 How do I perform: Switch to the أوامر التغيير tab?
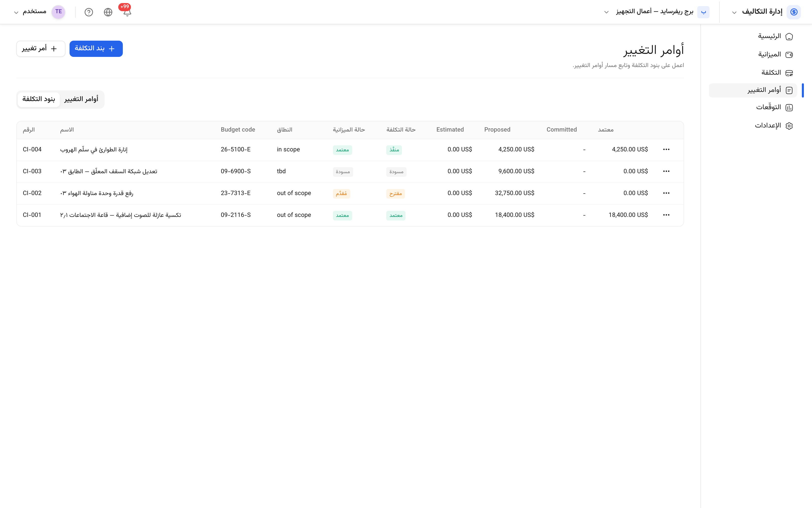coord(81,99)
